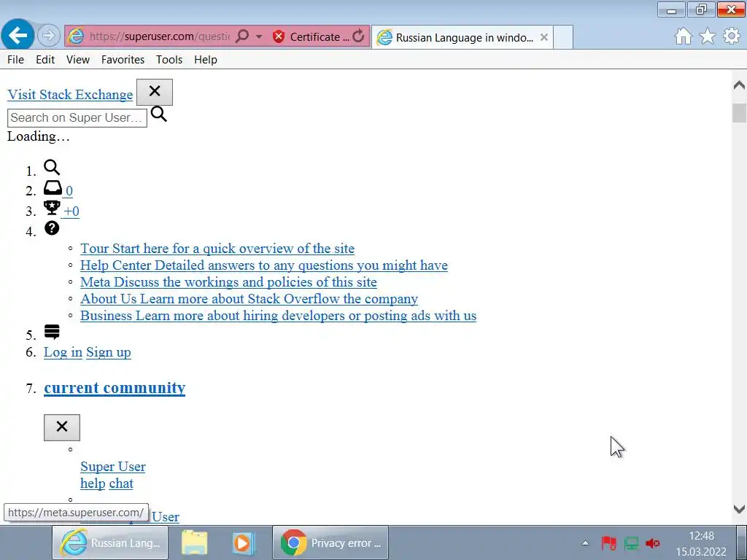The height and width of the screenshot is (560, 747).
Task: Click the Log in link
Action: tap(63, 352)
